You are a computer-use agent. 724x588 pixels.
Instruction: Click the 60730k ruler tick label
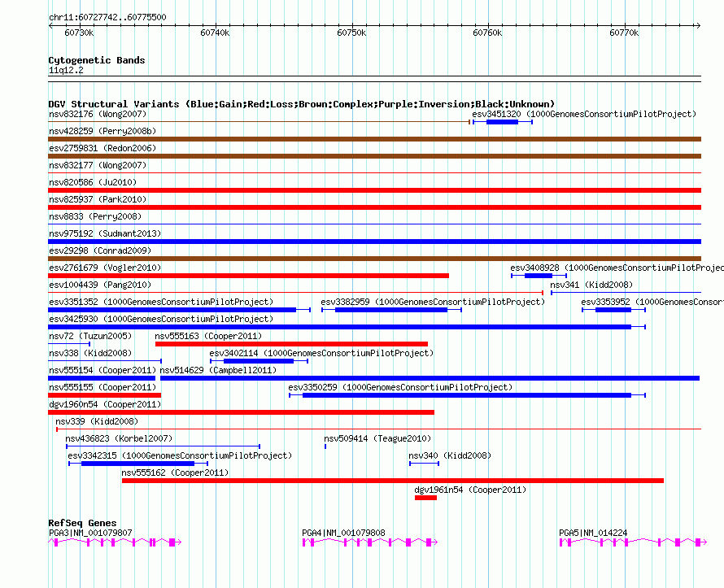point(79,33)
